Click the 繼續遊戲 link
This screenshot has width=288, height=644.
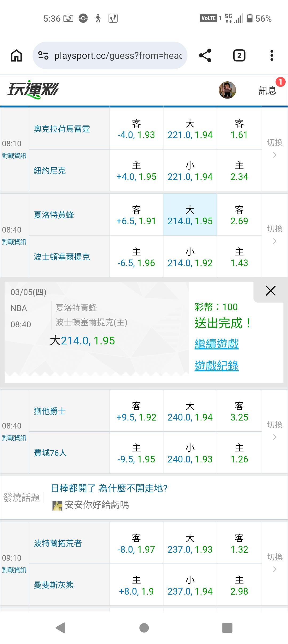pos(217,344)
